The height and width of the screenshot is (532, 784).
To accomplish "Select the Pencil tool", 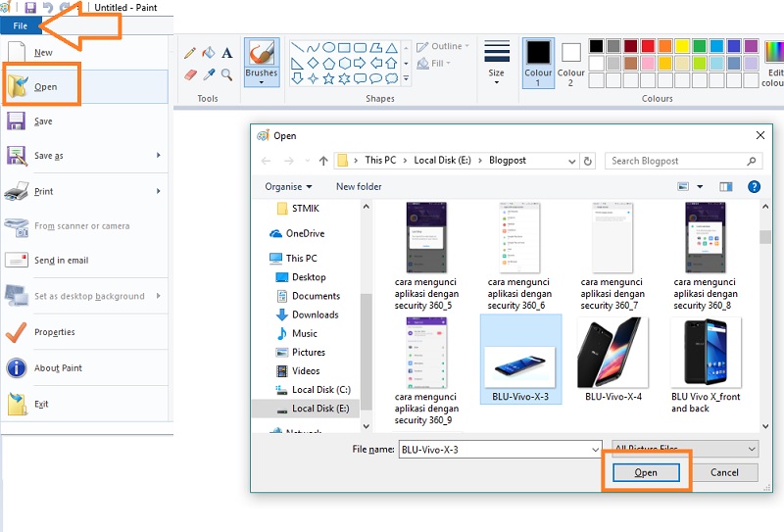I will tap(190, 53).
